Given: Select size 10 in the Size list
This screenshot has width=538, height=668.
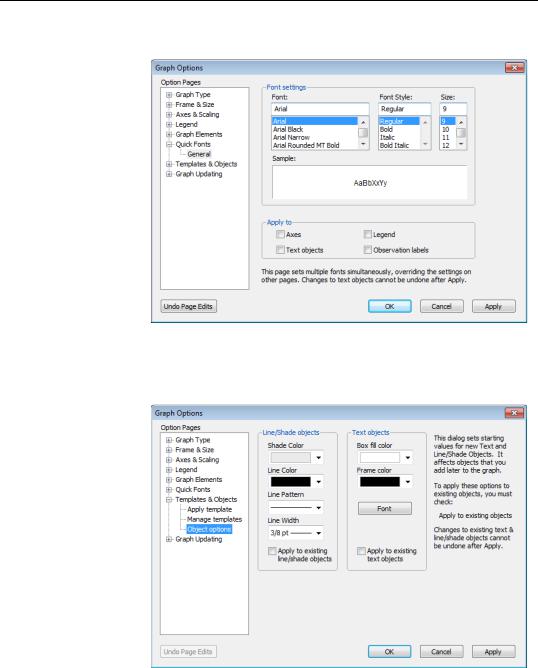Looking at the screenshot, I should (x=446, y=129).
